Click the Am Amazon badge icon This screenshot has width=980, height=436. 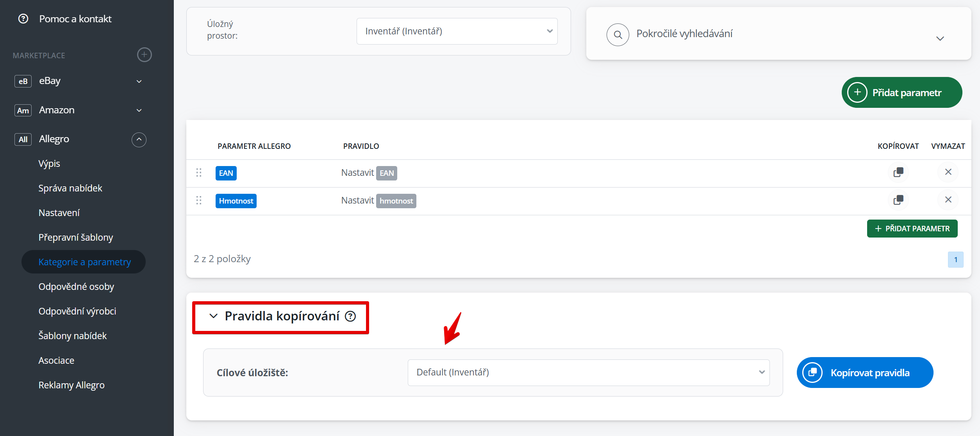[x=23, y=111]
